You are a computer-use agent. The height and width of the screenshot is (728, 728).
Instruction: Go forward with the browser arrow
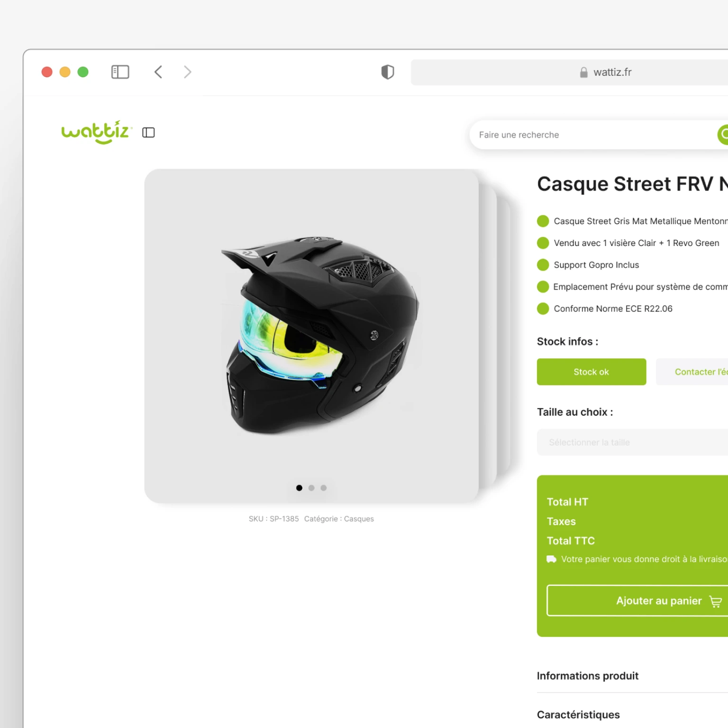[188, 72]
